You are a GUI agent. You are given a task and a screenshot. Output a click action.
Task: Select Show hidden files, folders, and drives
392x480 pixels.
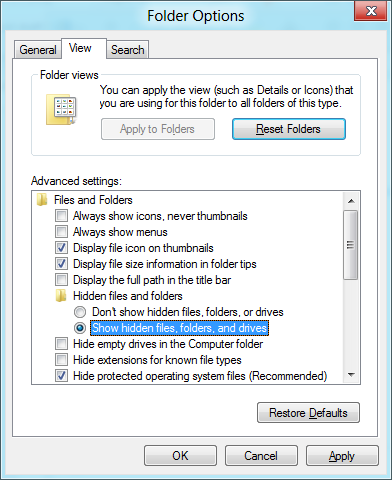80,328
